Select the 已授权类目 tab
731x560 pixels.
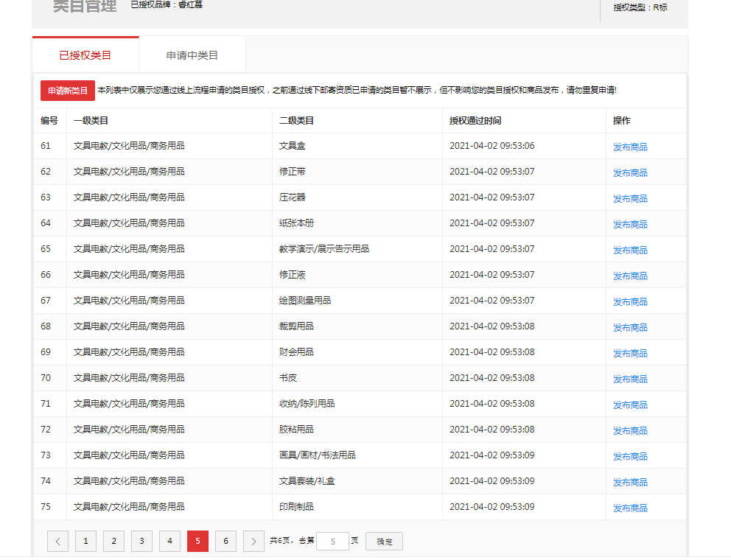point(85,55)
